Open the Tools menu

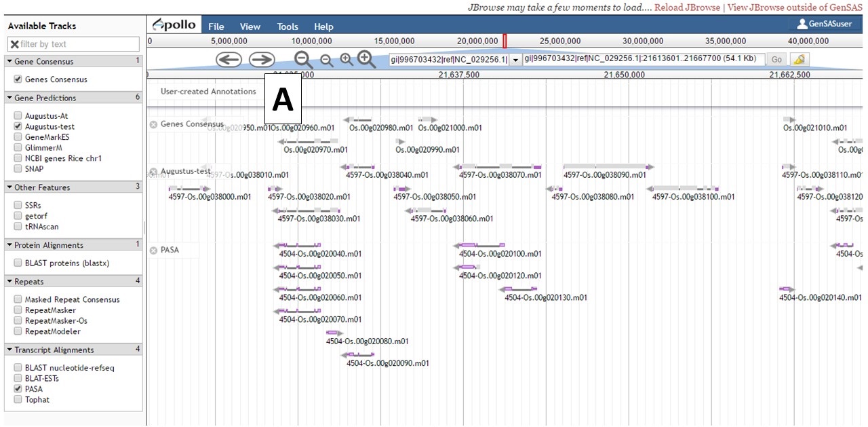287,26
